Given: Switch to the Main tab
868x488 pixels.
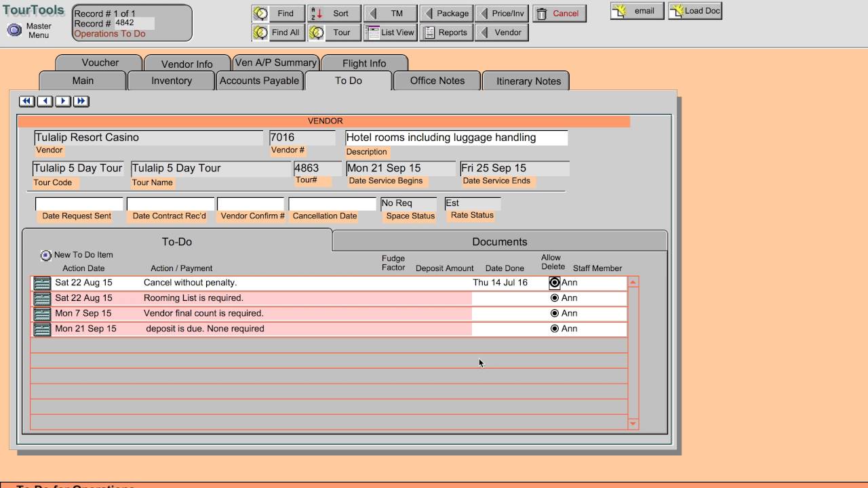Looking at the screenshot, I should [83, 81].
